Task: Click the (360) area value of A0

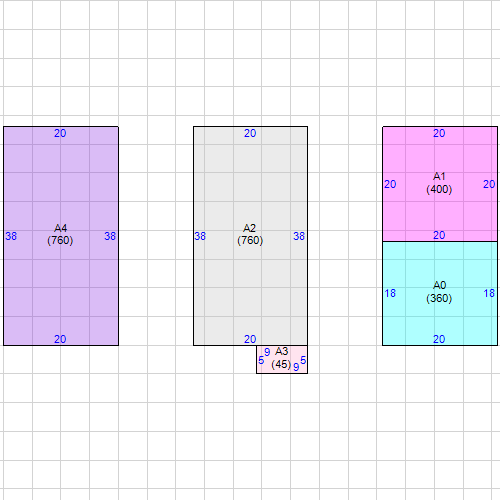Action: (439, 298)
